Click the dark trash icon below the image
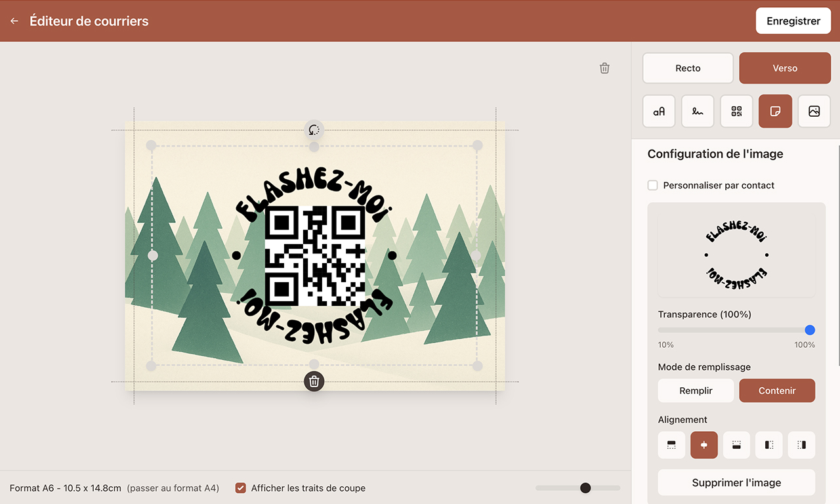 coord(314,381)
